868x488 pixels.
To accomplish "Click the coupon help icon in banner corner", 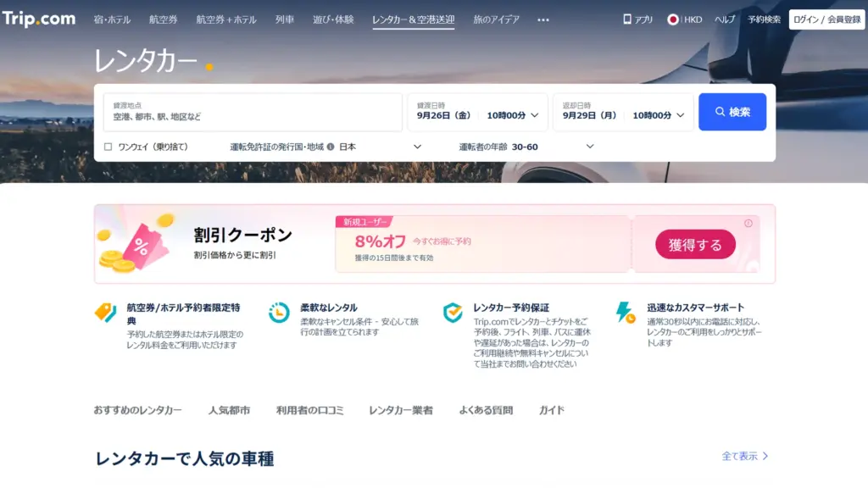I will 748,224.
